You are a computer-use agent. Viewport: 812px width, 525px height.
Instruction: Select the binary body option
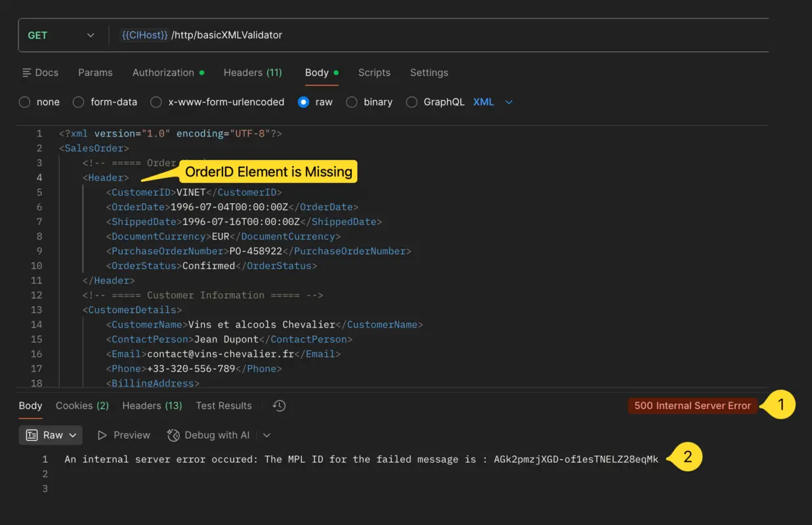352,102
